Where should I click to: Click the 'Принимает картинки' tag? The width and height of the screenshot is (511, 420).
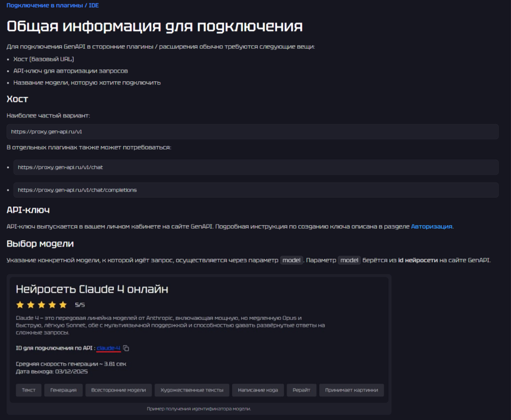tap(351, 390)
